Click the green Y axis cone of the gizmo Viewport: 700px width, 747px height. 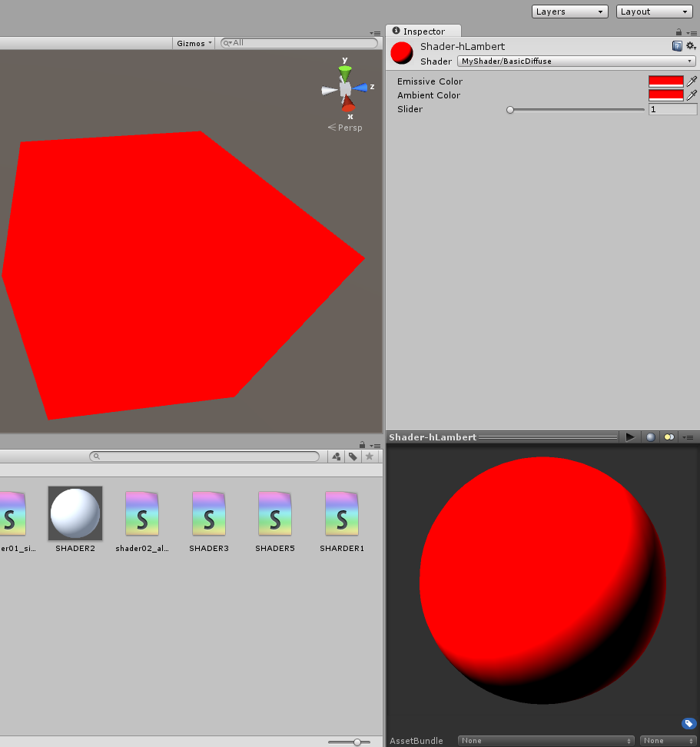[x=345, y=73]
